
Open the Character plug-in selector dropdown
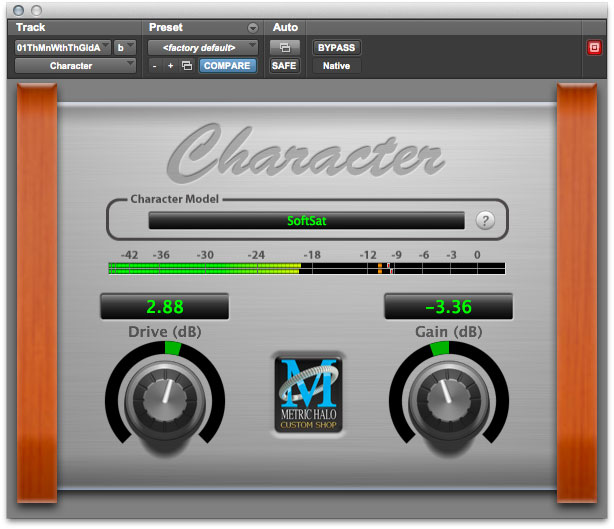(x=75, y=65)
